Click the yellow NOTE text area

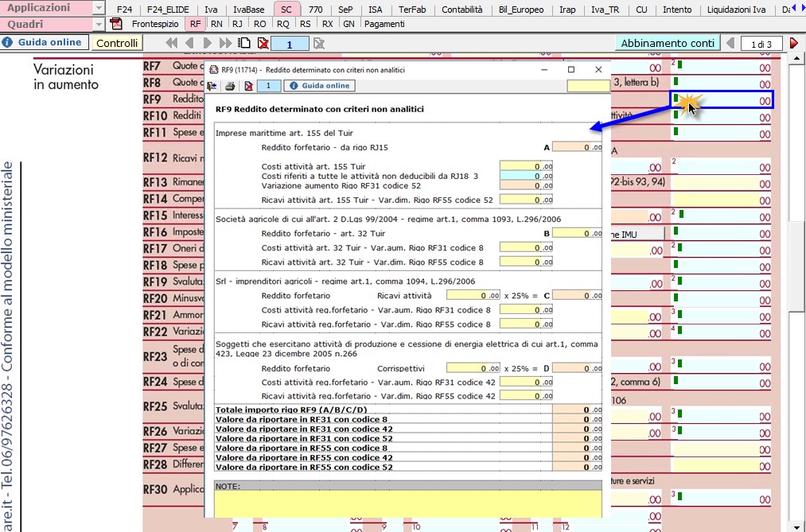[x=408, y=503]
